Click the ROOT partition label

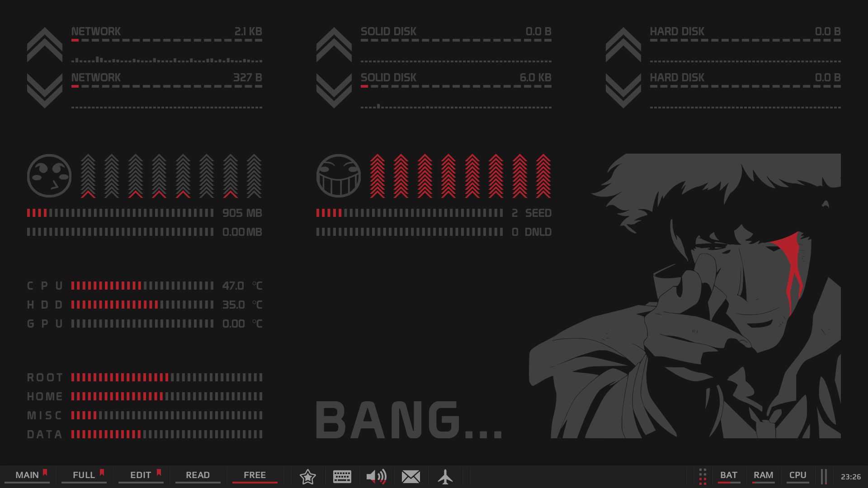click(x=45, y=377)
